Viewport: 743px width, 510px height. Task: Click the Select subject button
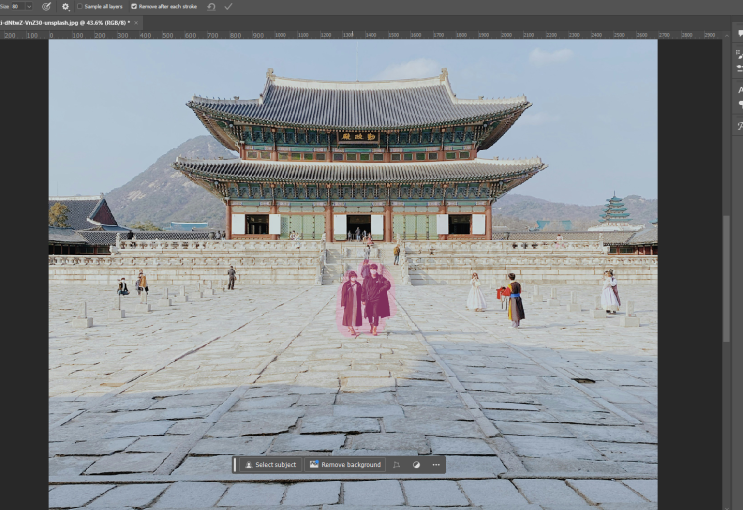(x=270, y=464)
